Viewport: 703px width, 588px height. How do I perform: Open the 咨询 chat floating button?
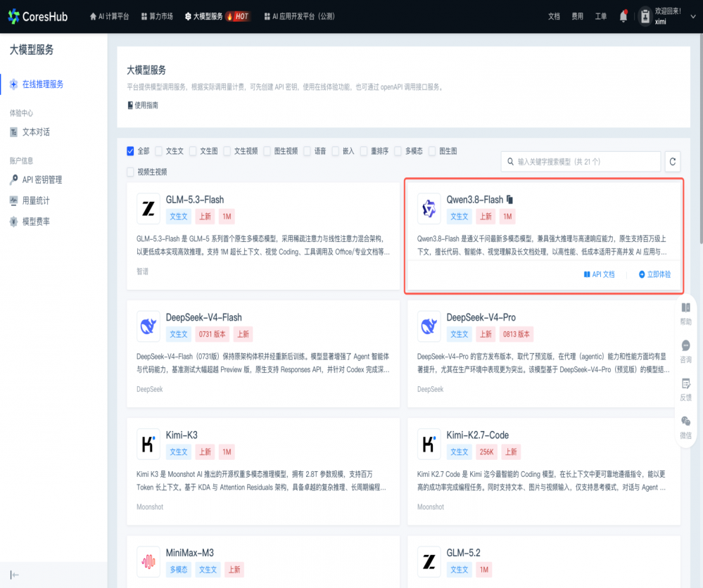click(x=685, y=352)
